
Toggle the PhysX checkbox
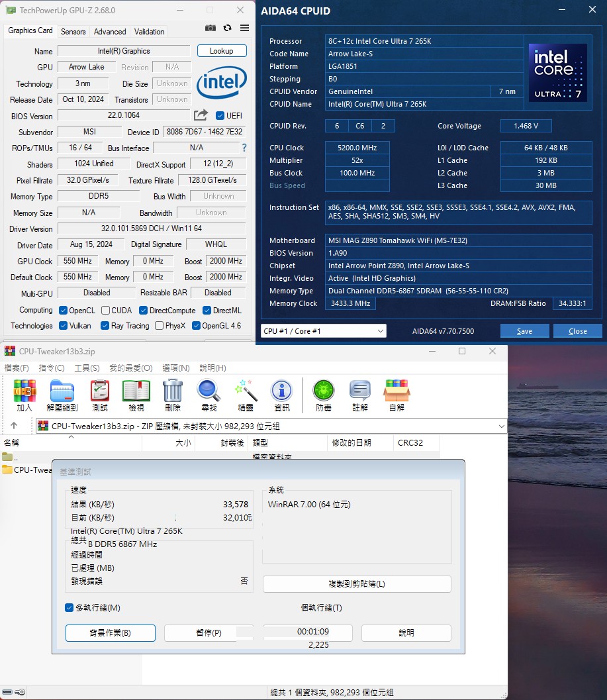(x=160, y=326)
